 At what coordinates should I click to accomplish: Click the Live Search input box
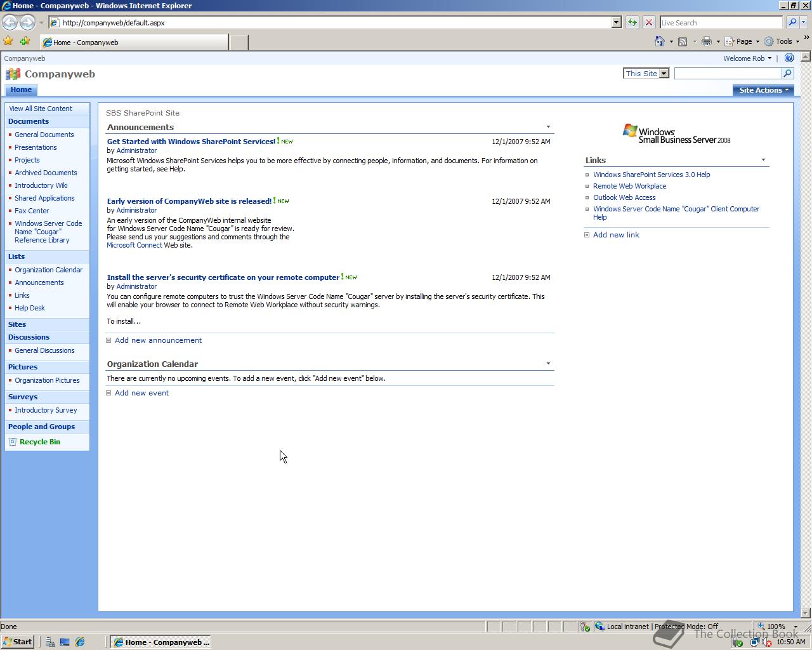(721, 22)
